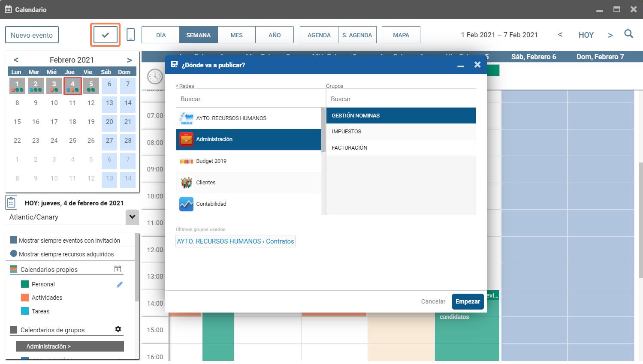Click the search magnifier icon
The height and width of the screenshot is (364, 643).
628,34
